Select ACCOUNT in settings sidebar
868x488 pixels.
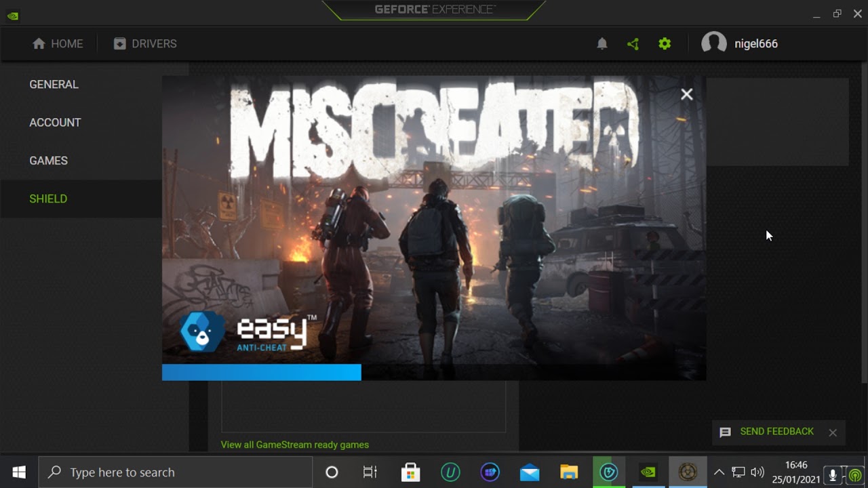pyautogui.click(x=55, y=122)
